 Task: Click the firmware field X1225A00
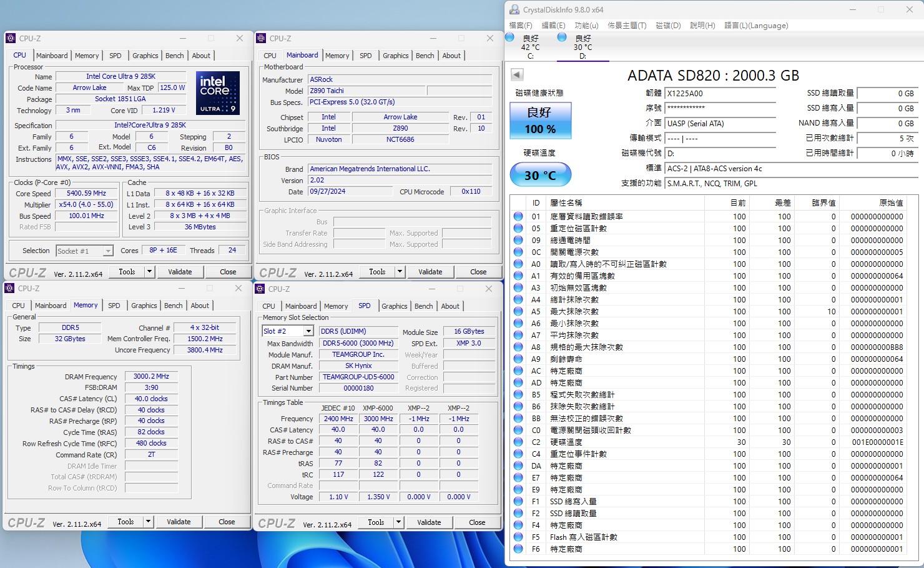coord(720,94)
